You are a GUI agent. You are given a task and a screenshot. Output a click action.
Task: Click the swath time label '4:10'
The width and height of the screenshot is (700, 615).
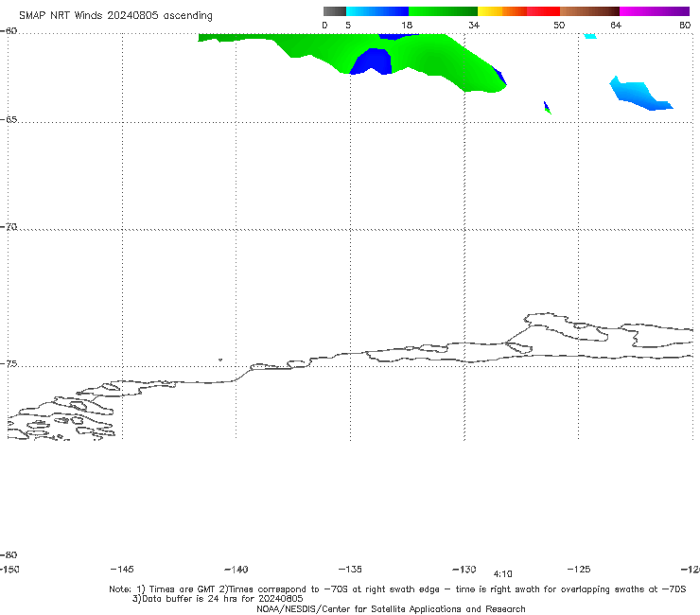502,574
